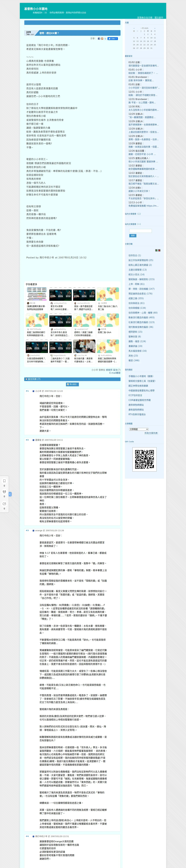186x868 pixels.
Task: Open link RTV改革宗電視台
Action: 137,414
